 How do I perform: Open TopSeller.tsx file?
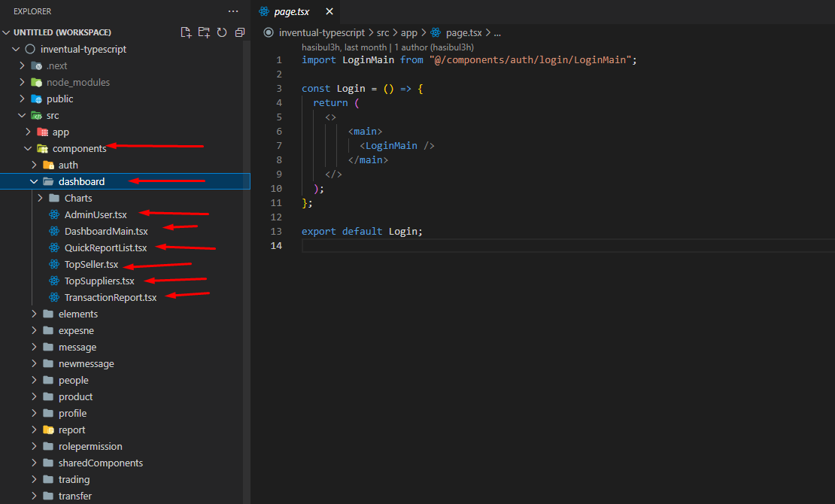click(91, 264)
